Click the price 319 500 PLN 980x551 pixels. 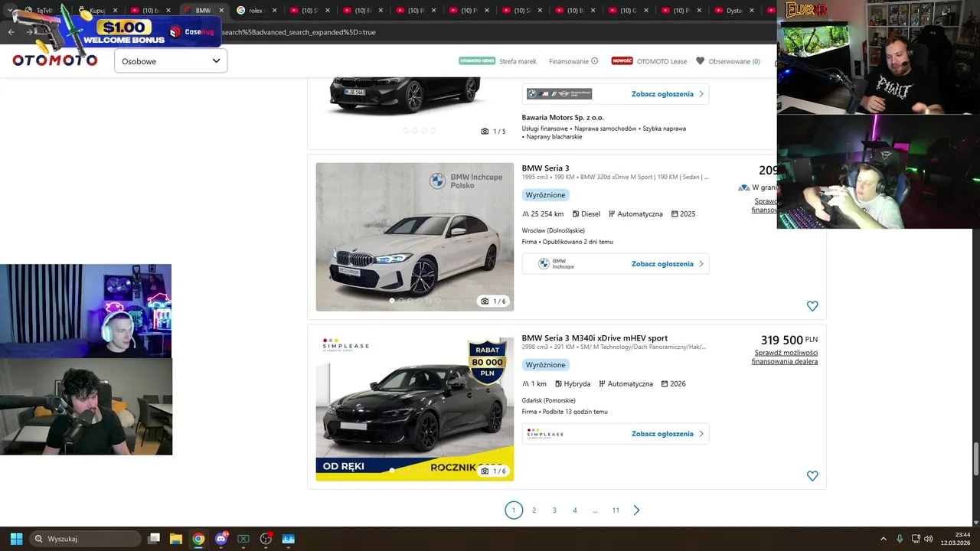[789, 340]
